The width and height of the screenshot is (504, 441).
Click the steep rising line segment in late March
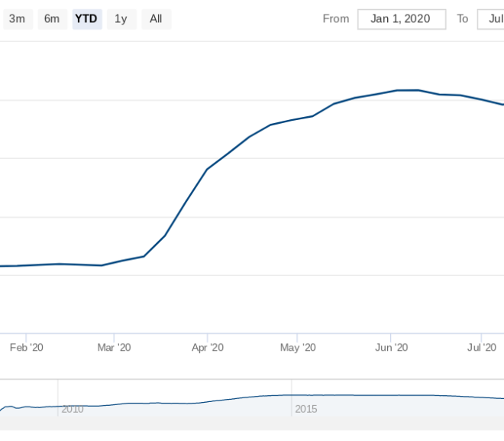(186, 203)
